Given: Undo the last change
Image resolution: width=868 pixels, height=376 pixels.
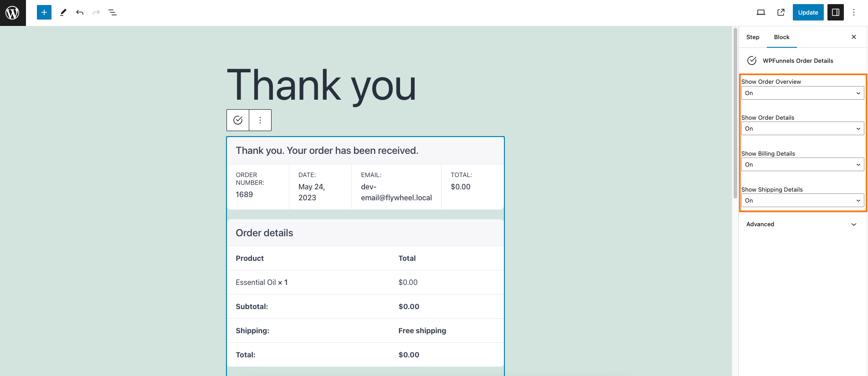Looking at the screenshot, I should point(80,12).
